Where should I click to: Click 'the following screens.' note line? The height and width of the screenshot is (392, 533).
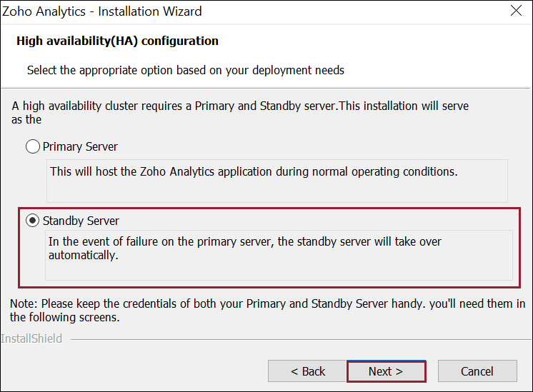point(64,318)
